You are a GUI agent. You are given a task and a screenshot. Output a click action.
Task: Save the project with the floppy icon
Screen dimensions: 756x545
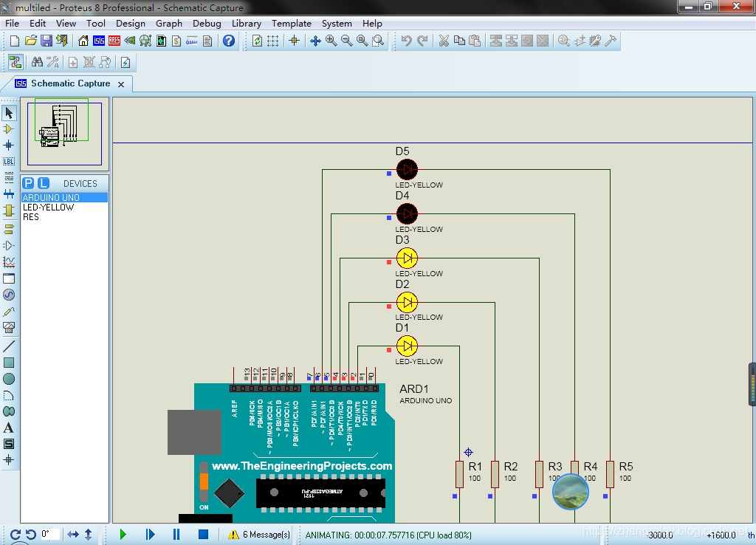coord(47,41)
